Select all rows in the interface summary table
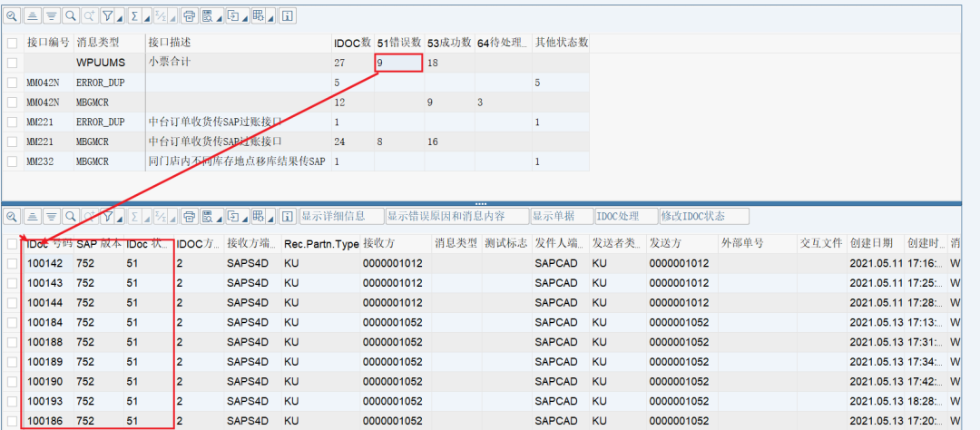 coord(13,44)
